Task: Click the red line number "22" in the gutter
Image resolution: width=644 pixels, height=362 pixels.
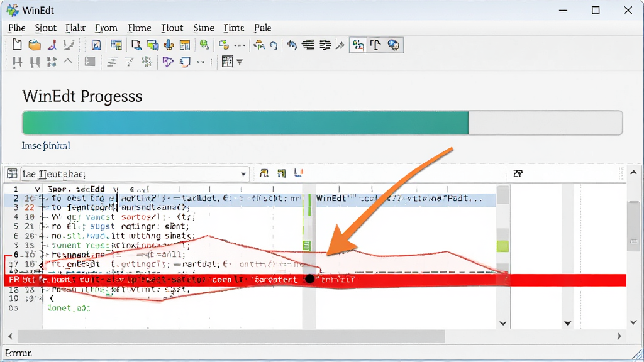Action: (30, 207)
